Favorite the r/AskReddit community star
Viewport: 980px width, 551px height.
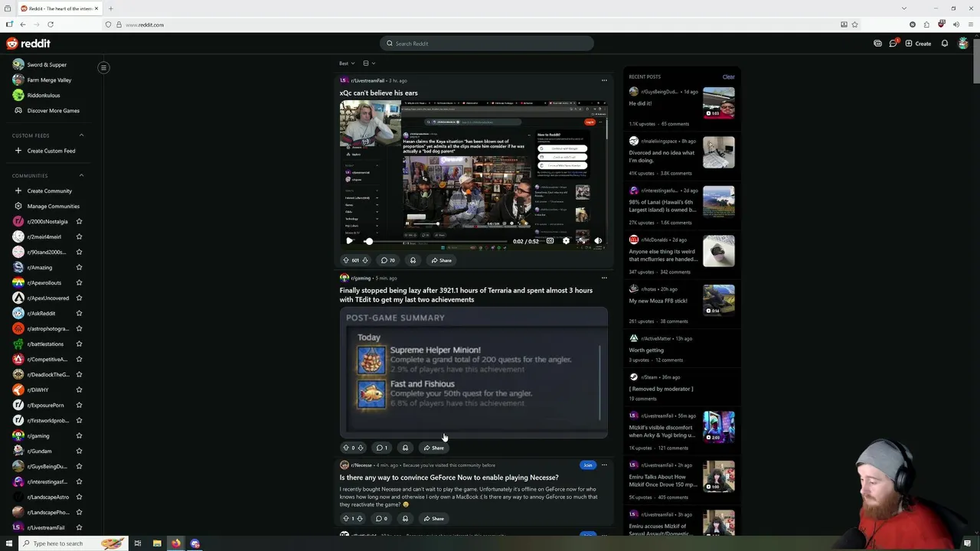(79, 313)
